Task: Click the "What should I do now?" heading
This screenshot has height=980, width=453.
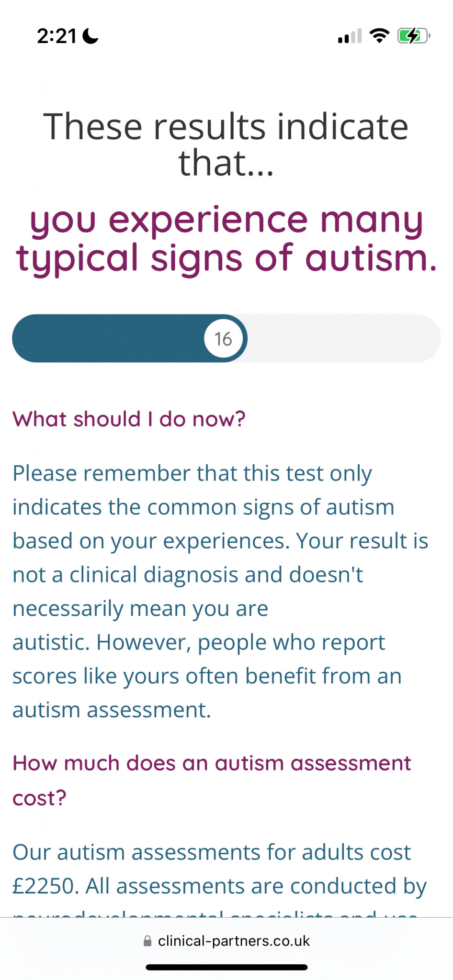Action: 129,419
